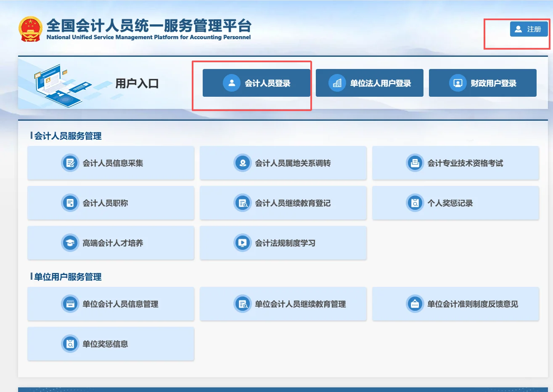
Task: Click the location pin icon for 属地关系调转
Action: click(243, 163)
